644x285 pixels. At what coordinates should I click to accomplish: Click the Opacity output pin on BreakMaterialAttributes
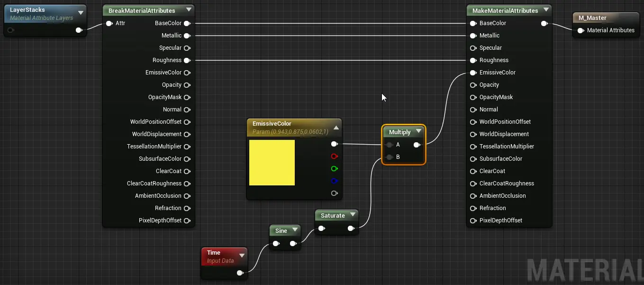[187, 85]
